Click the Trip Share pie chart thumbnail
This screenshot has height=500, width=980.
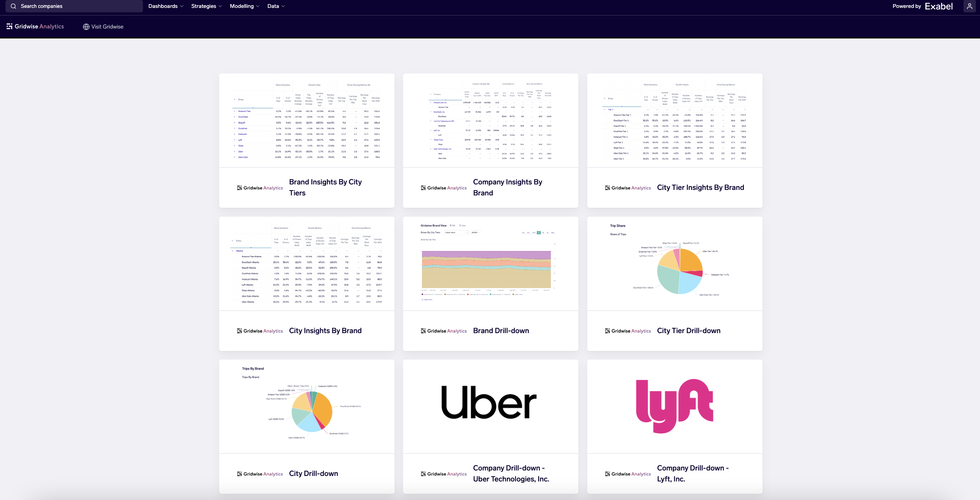tap(675, 263)
